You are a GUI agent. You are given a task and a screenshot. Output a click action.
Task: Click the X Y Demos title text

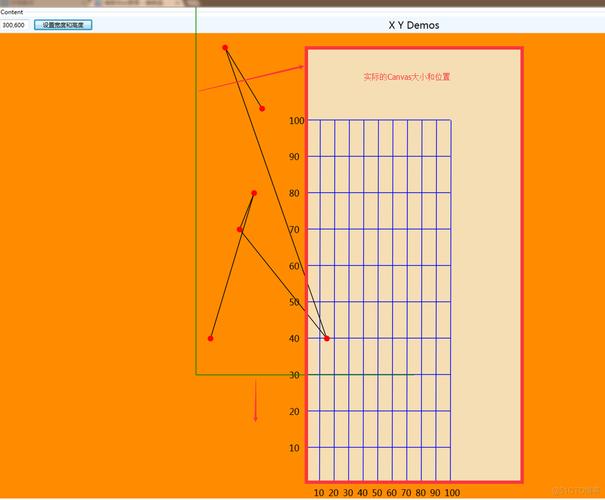413,25
